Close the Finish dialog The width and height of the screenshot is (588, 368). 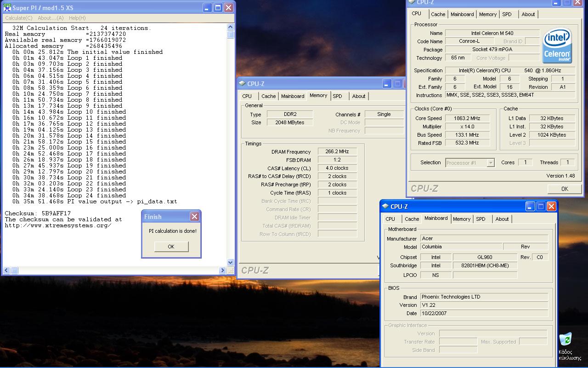coord(194,216)
